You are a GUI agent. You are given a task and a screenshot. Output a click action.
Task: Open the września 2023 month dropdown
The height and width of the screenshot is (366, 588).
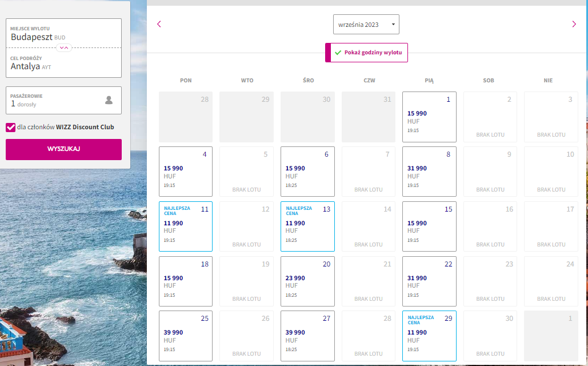(366, 25)
